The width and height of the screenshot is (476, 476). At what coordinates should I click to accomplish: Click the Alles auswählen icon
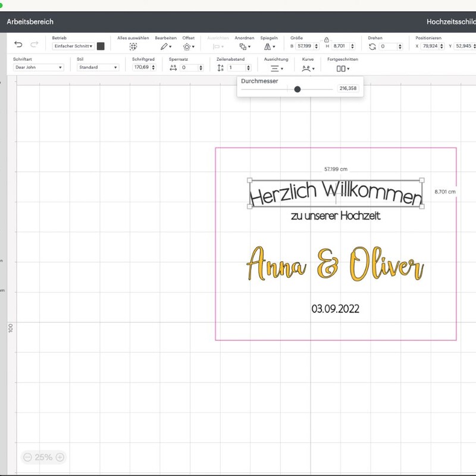[x=133, y=46]
